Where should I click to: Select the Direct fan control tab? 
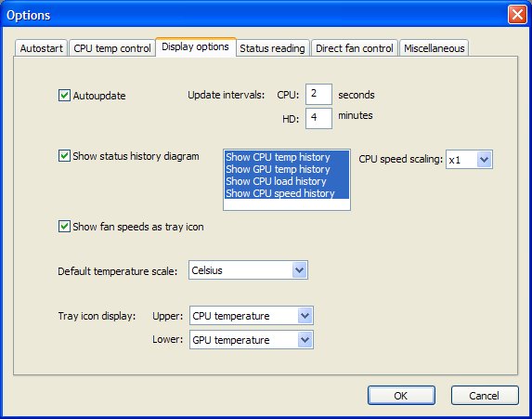[355, 48]
